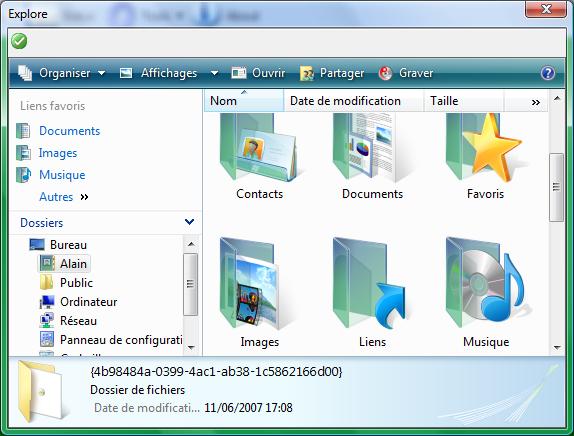Open the Musique favorite link
Viewport: 574px width, 436px height.
(x=62, y=175)
